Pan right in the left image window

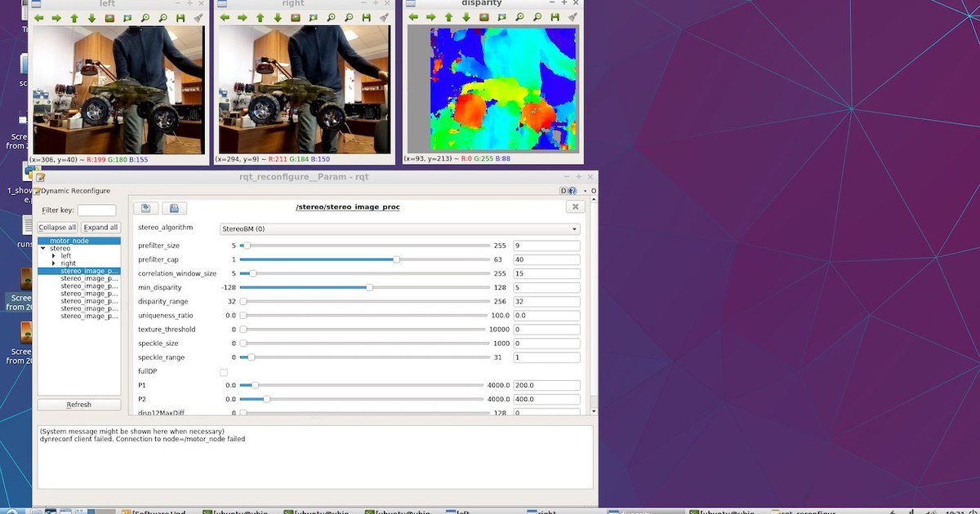click(56, 17)
